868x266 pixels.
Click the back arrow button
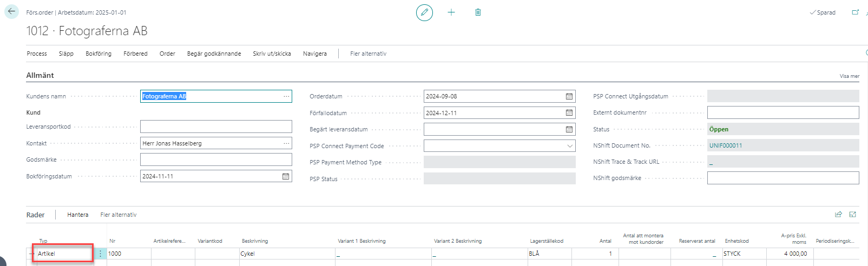11,11
